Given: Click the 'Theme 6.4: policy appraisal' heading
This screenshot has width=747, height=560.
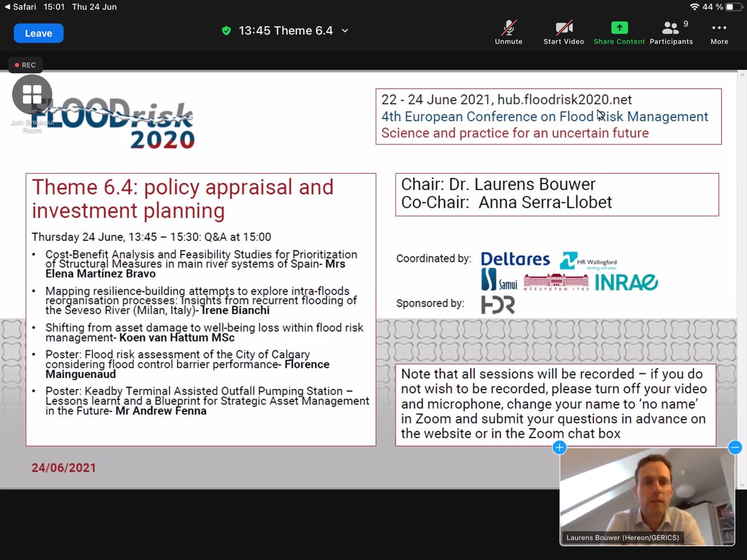Looking at the screenshot, I should (182, 198).
